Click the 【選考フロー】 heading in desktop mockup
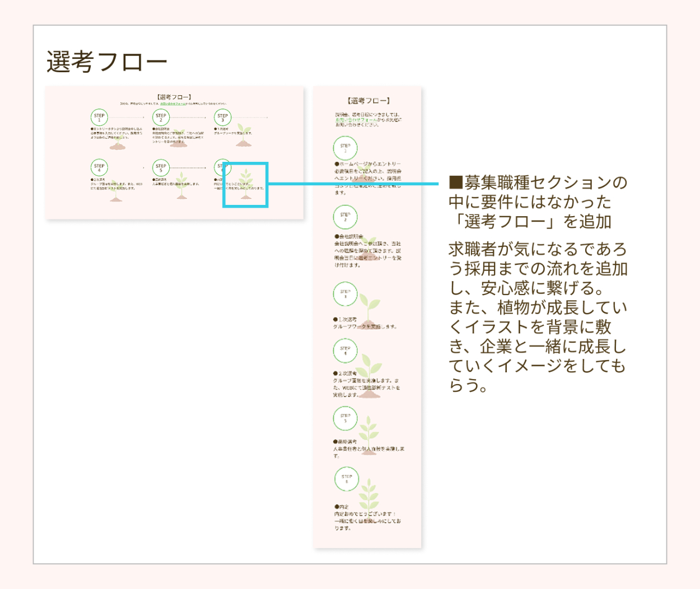This screenshot has height=589, width=700. tap(174, 97)
